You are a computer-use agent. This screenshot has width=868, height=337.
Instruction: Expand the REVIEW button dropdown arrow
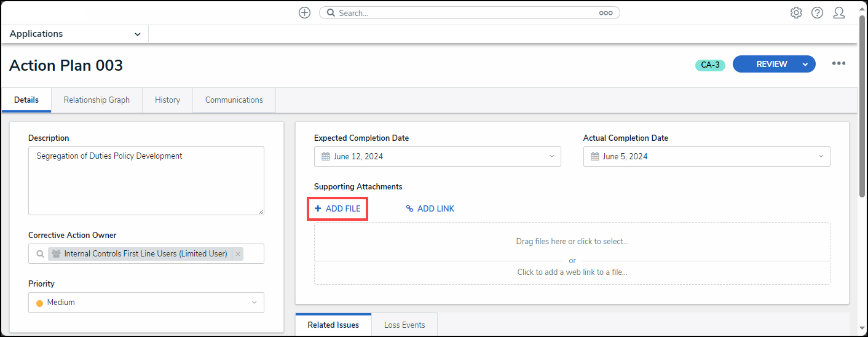coord(805,64)
